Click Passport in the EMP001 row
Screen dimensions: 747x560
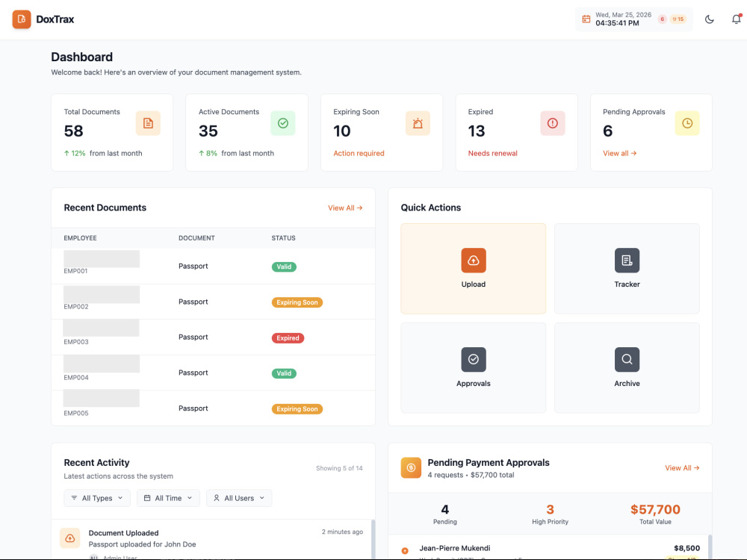click(x=193, y=267)
